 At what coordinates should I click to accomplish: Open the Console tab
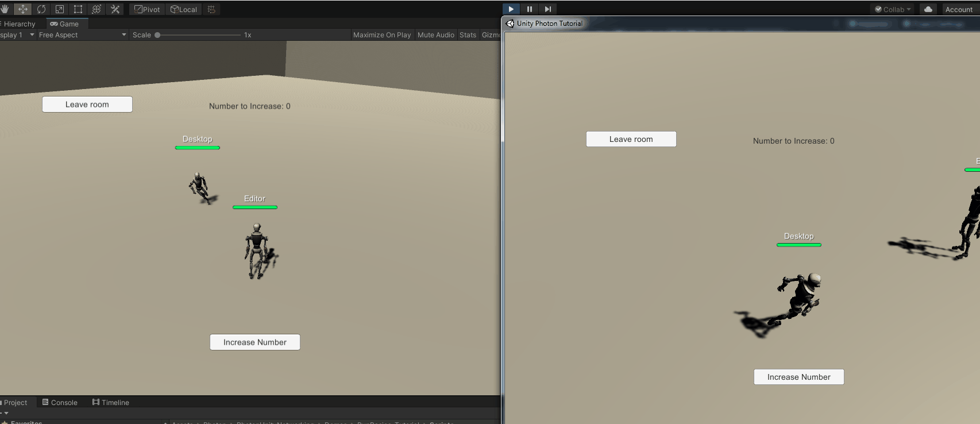(x=60, y=402)
